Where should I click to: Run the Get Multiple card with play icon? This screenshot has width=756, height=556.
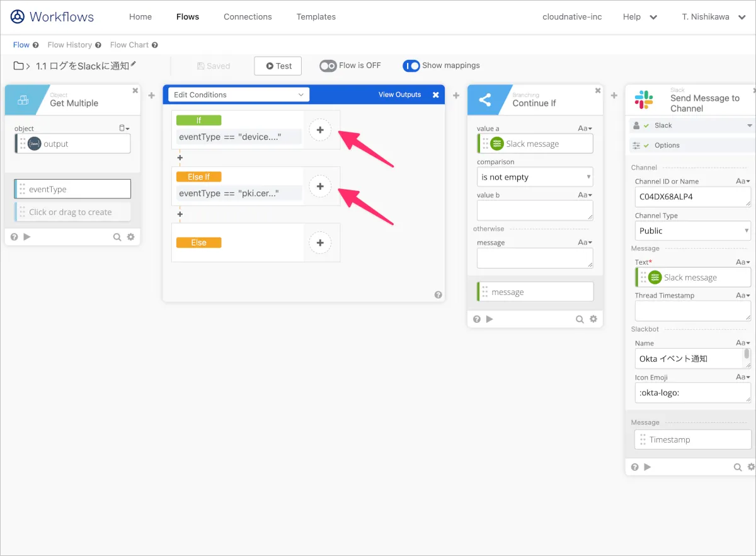point(26,237)
